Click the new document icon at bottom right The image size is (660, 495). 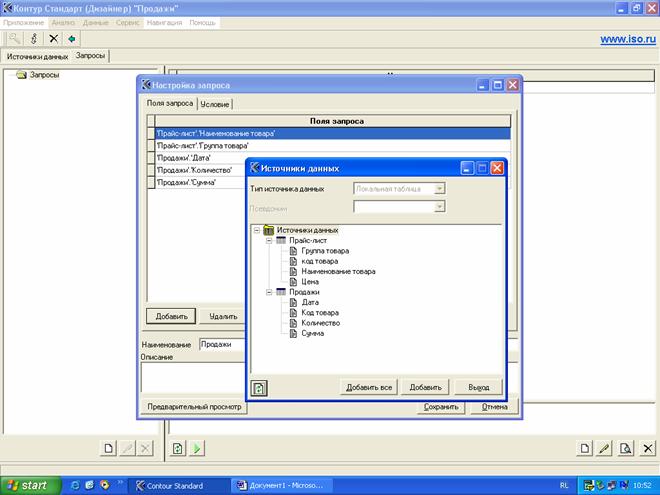584,449
